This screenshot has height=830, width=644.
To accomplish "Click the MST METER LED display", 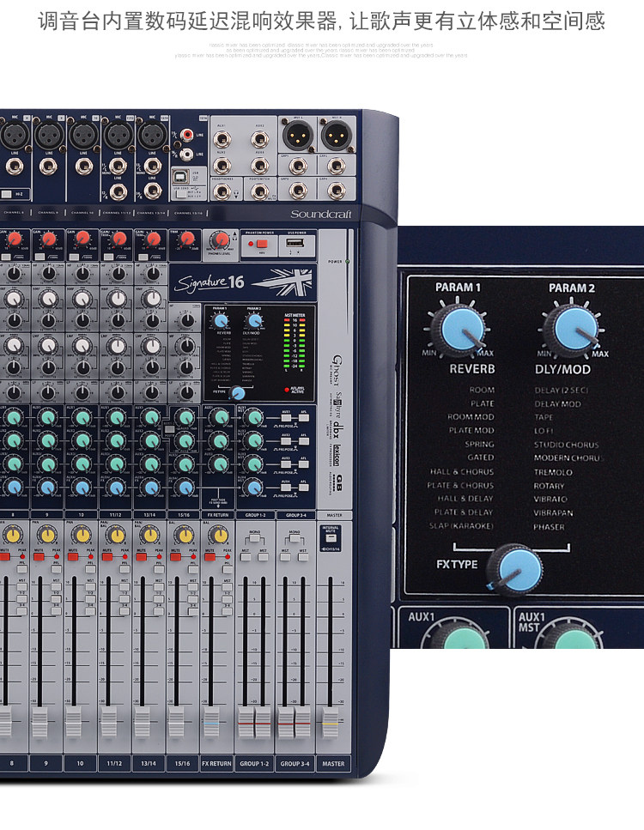I will [x=295, y=342].
